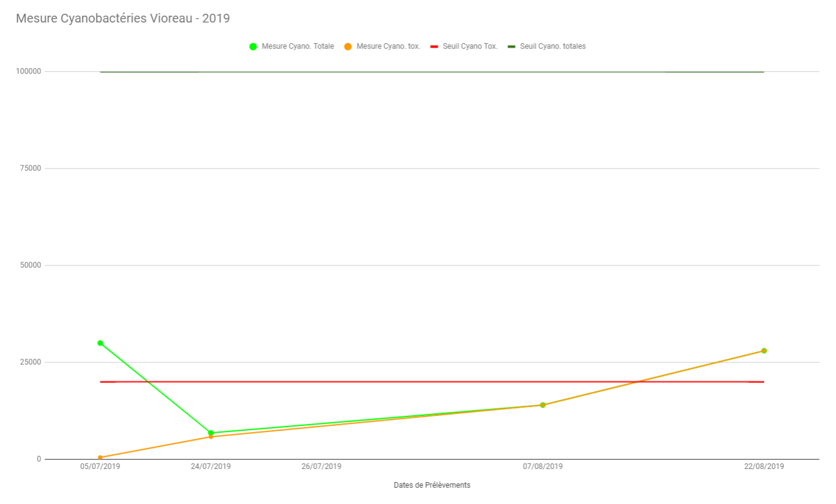
Task: Click the 75000 y-axis label
Action: pyautogui.click(x=31, y=168)
